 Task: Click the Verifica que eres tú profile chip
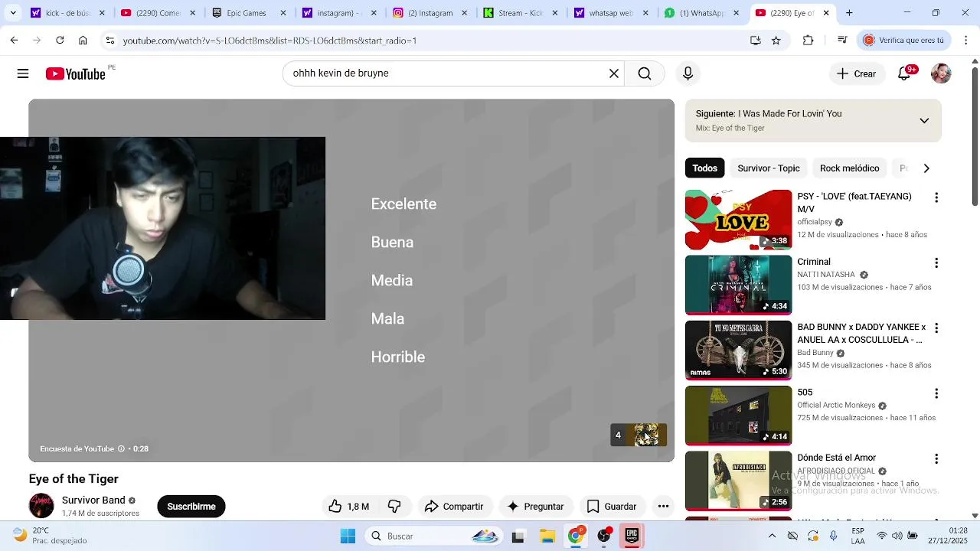904,41
